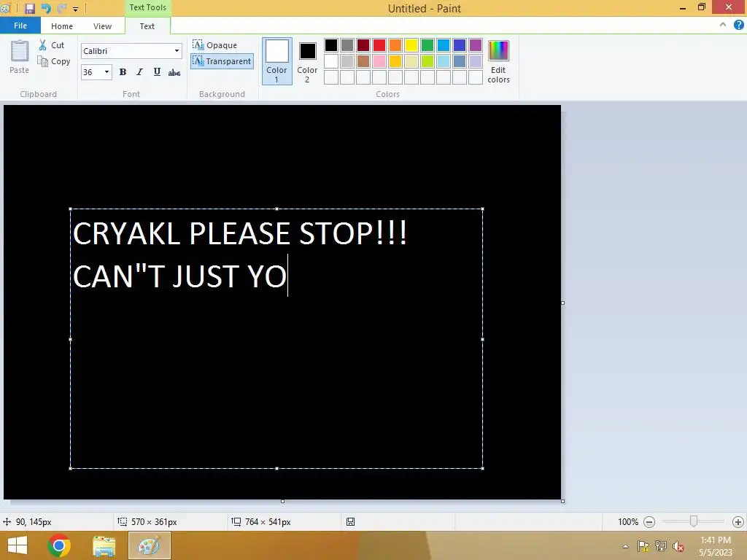Pick the yellow palette swatch

coord(411,45)
